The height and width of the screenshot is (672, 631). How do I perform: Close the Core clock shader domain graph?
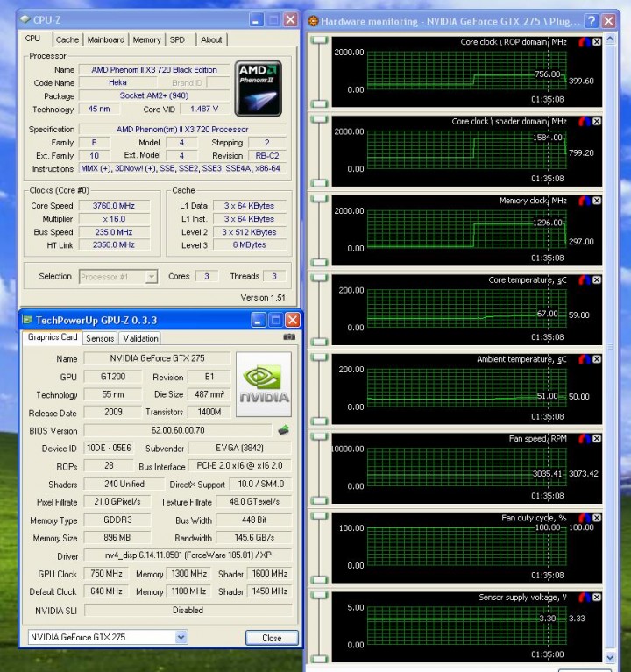tap(597, 121)
